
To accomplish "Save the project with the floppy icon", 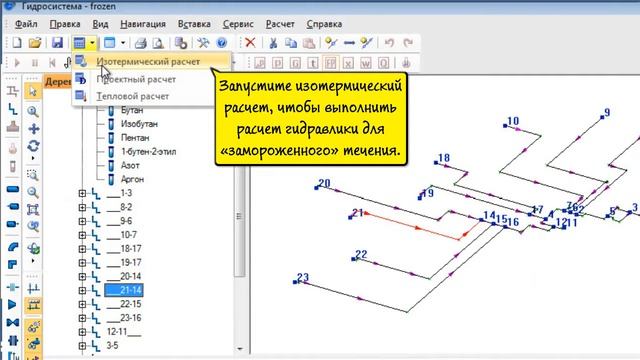I will click(x=57, y=42).
